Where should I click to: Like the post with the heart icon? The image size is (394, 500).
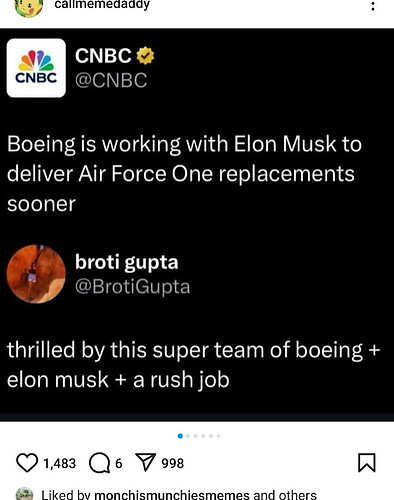pos(27,463)
